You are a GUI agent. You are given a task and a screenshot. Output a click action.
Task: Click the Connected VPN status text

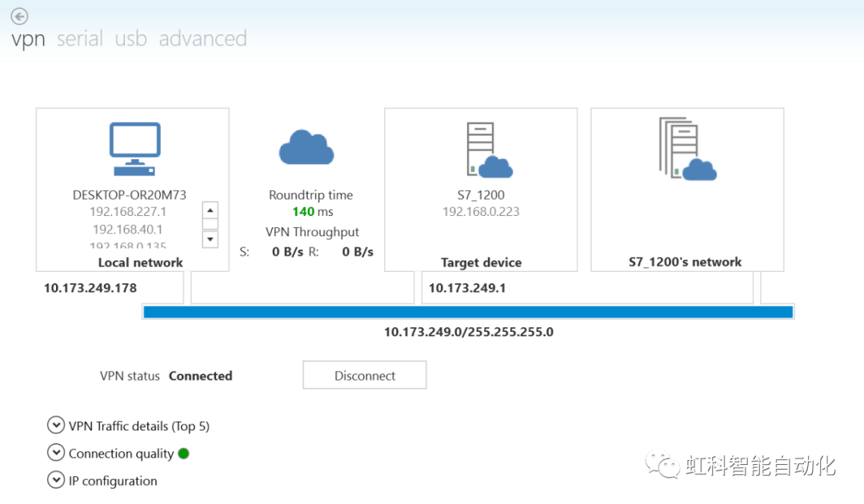201,376
